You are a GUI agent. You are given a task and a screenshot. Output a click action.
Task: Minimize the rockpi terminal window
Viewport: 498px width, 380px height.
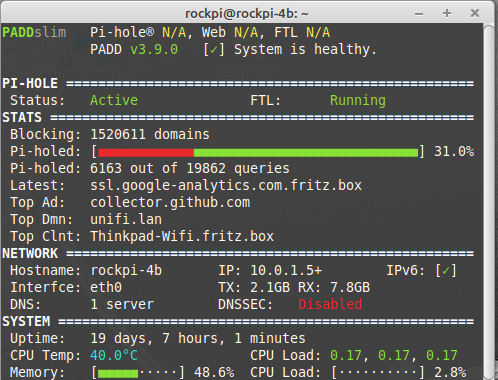[x=419, y=14]
